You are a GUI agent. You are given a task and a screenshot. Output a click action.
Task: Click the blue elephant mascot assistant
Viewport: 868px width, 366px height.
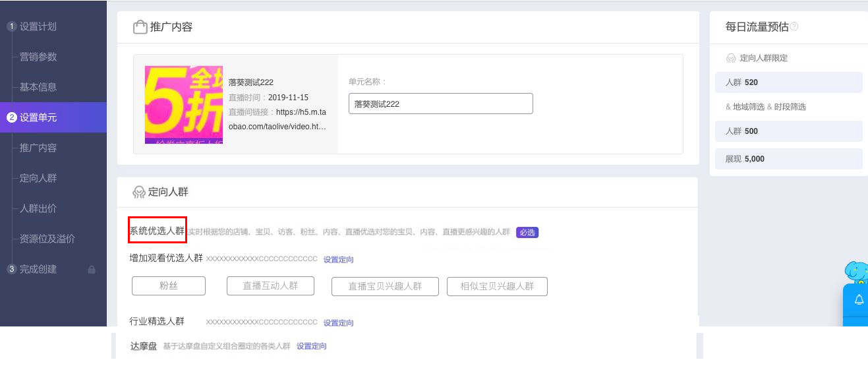pyautogui.click(x=856, y=272)
